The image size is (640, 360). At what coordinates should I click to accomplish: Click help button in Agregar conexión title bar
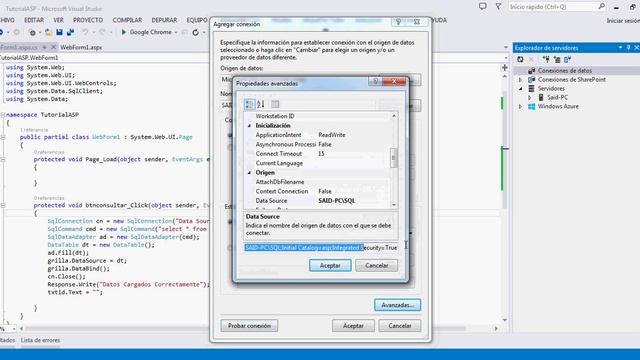398,22
